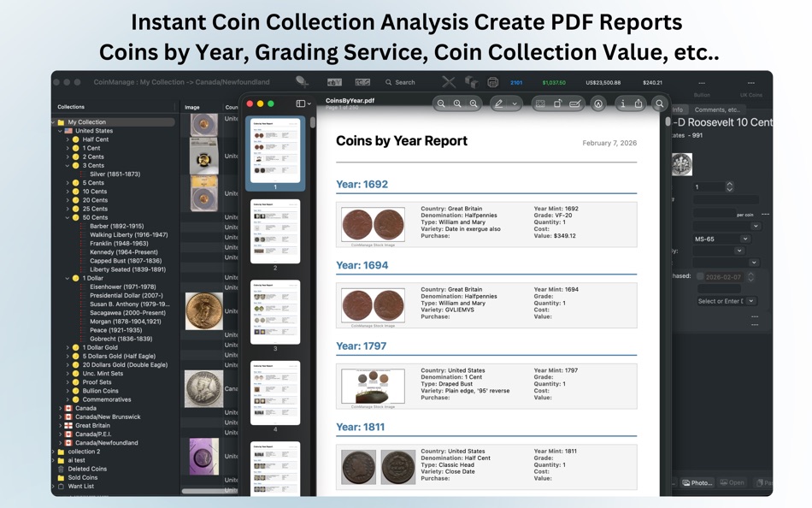This screenshot has width=812, height=508.
Task: Select PDF page 2 thumbnail
Action: 275,232
